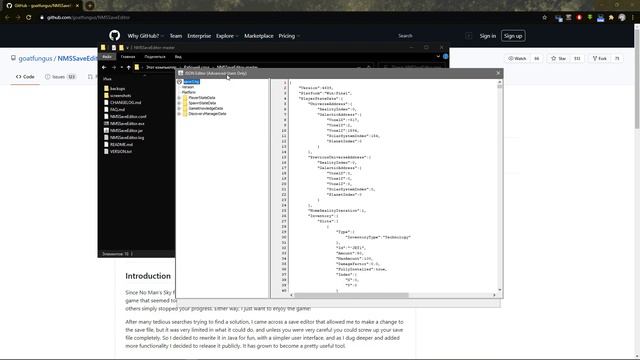Image resolution: width=640 pixels, height=360 pixels.
Task: Open the browser profile avatar
Action: click(x=622, y=18)
